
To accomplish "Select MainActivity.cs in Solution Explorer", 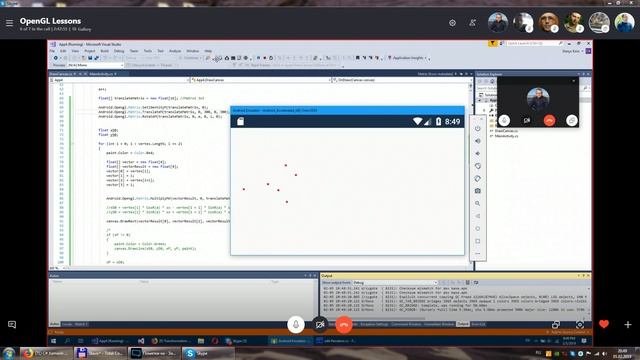I will point(506,136).
